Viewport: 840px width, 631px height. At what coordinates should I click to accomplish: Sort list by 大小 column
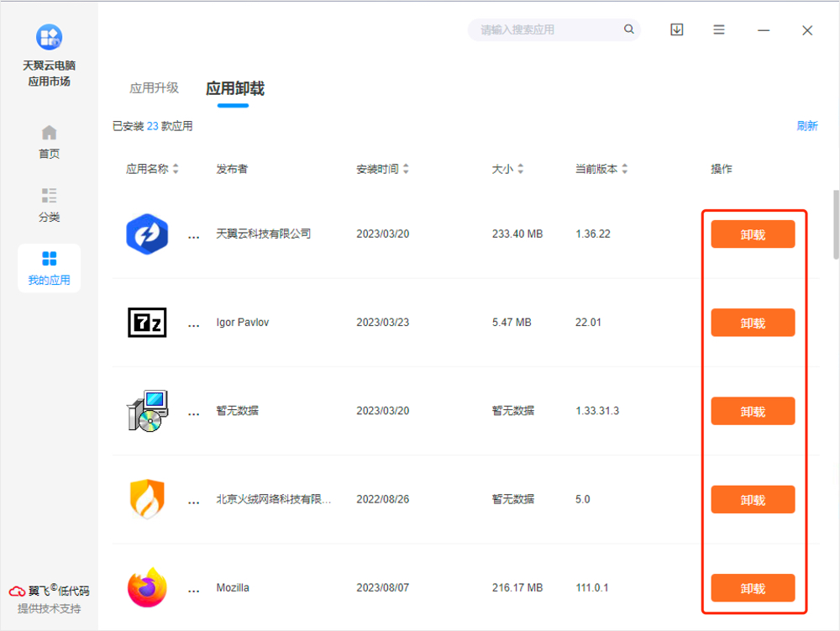(509, 169)
